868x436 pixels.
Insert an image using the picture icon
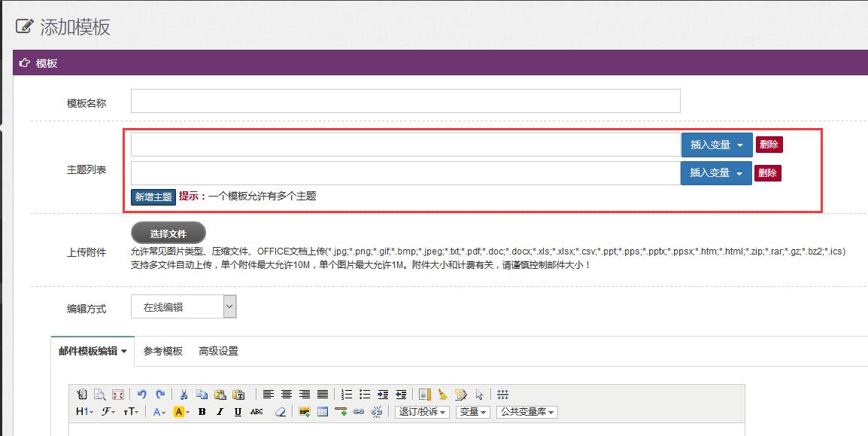[305, 412]
